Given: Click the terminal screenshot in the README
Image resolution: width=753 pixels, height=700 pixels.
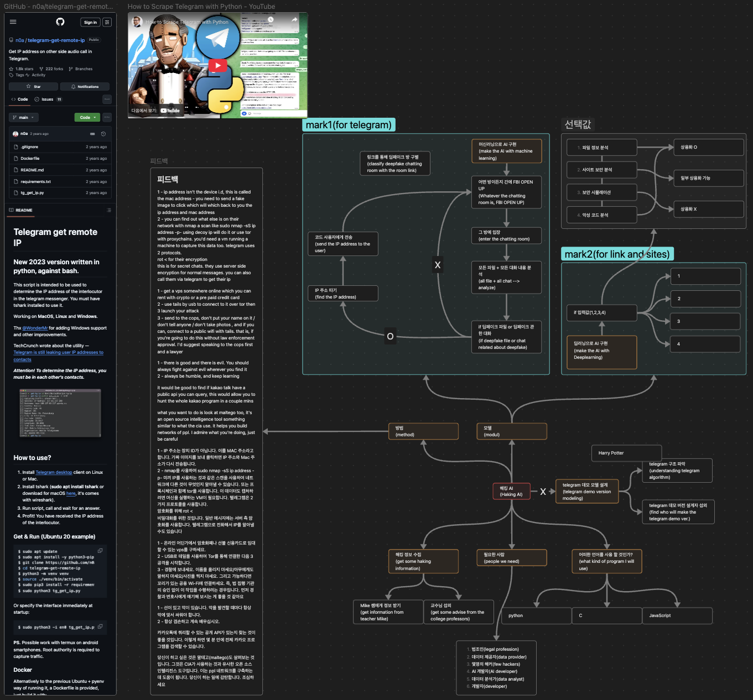Looking at the screenshot, I should [x=60, y=413].
